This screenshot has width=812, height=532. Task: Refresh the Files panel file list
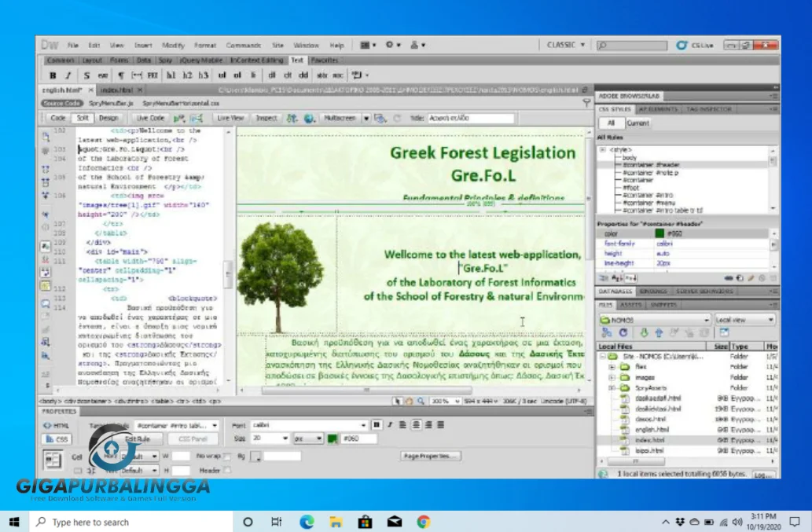point(623,333)
